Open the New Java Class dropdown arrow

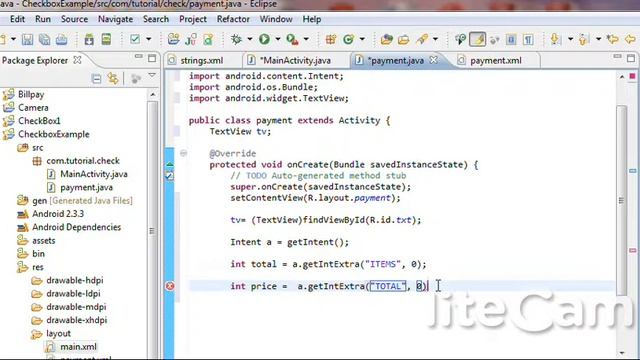362,39
